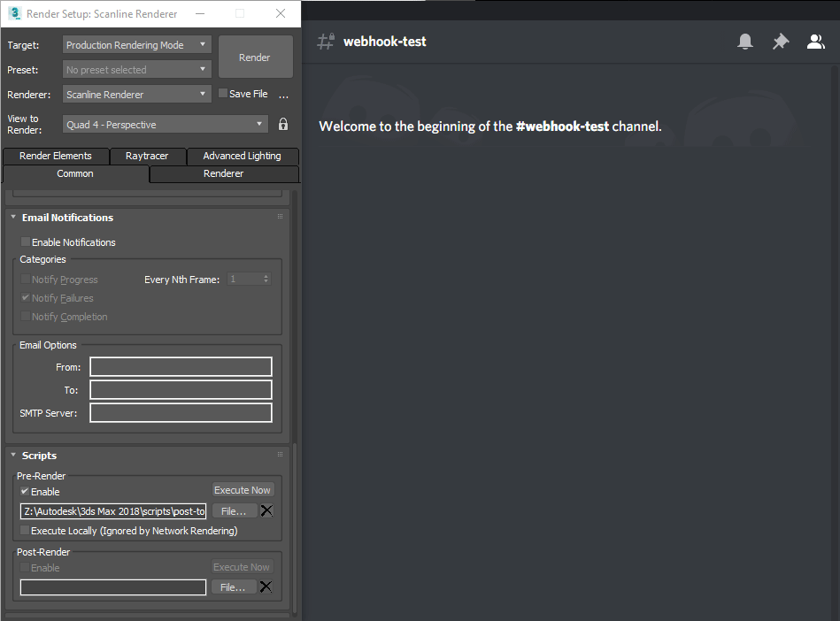Click the Render button
Screen dimensions: 840x621
tap(256, 57)
